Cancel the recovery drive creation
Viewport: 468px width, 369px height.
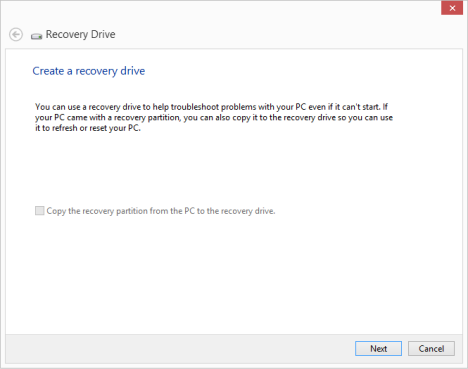pyautogui.click(x=431, y=349)
